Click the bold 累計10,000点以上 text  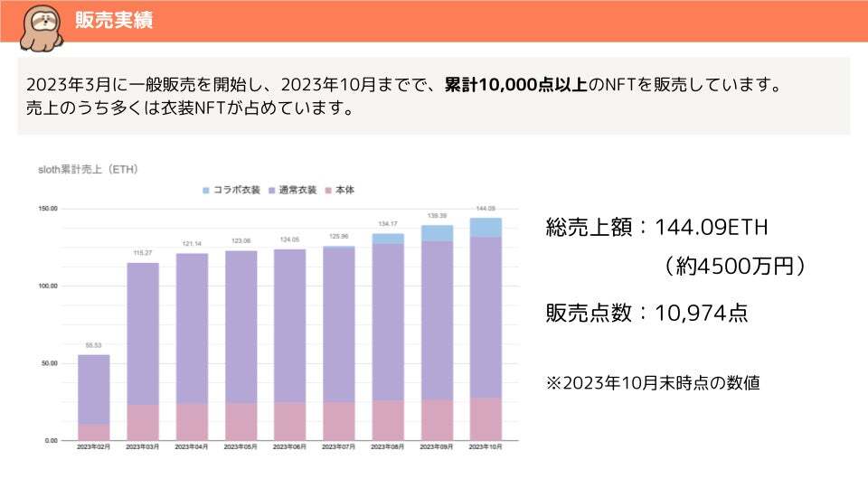click(515, 86)
